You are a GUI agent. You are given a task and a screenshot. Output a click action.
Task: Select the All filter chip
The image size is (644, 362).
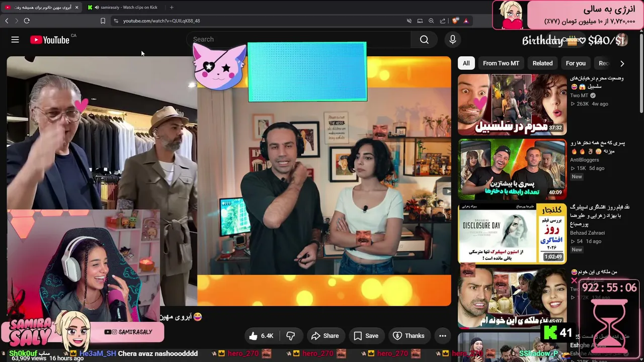click(466, 63)
